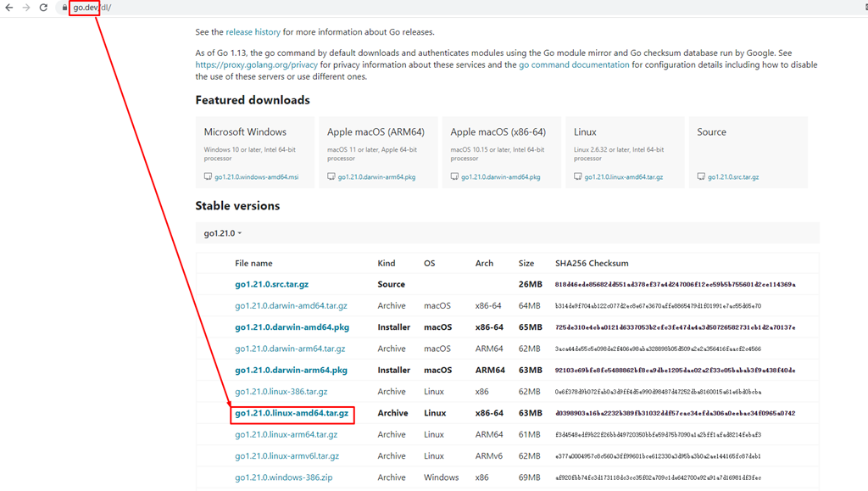Click download icon in the Linux card
The image size is (868, 491).
(x=578, y=176)
